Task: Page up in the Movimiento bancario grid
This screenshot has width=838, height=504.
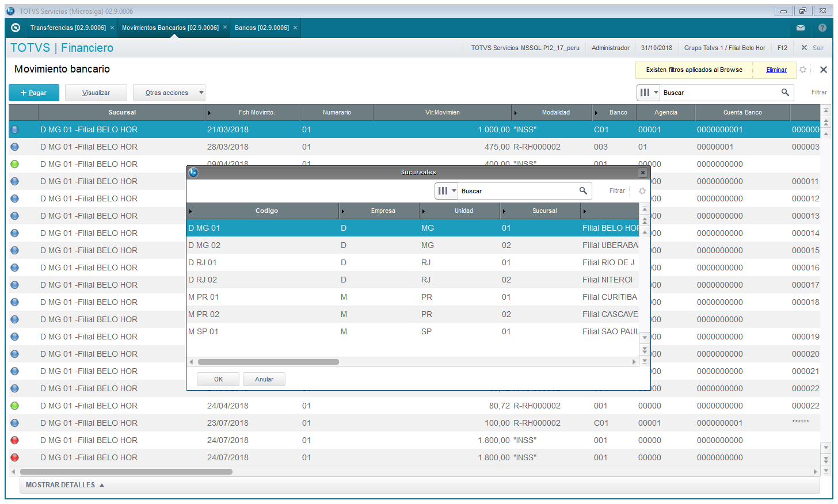Action: [x=826, y=122]
